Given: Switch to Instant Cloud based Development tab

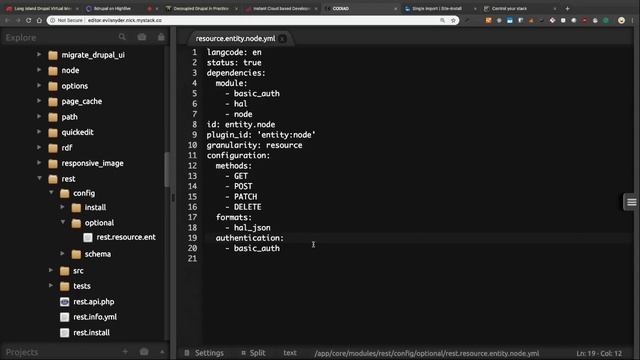Looking at the screenshot, I should [281, 9].
